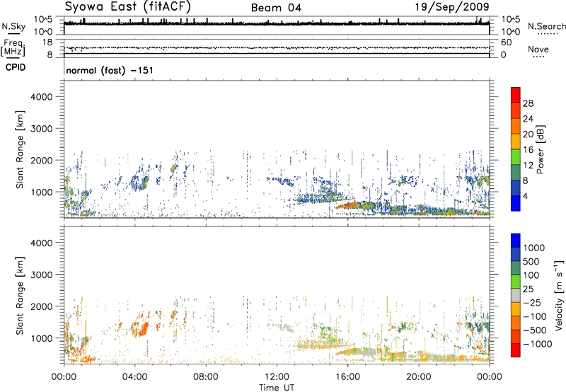Click the gray Velocity segment between -25 and 25

[516, 295]
